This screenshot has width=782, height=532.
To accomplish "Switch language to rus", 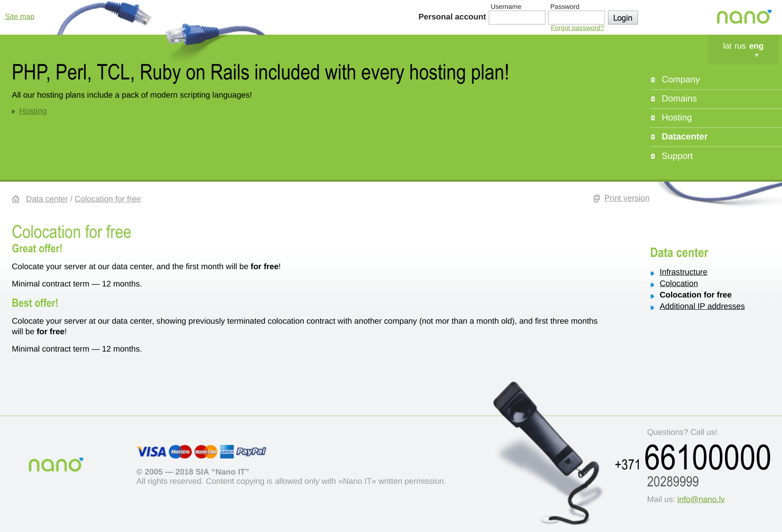I will tap(740, 46).
